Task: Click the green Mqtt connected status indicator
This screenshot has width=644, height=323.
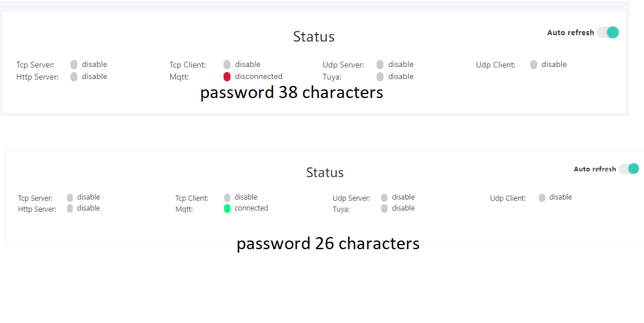Action: [228, 208]
